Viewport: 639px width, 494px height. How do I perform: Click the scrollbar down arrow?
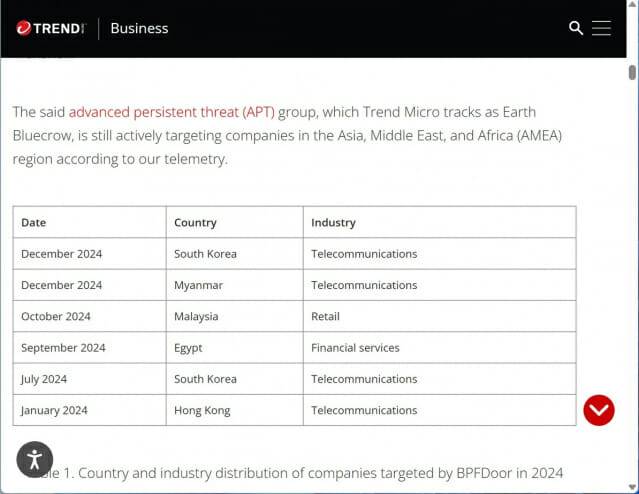632,487
